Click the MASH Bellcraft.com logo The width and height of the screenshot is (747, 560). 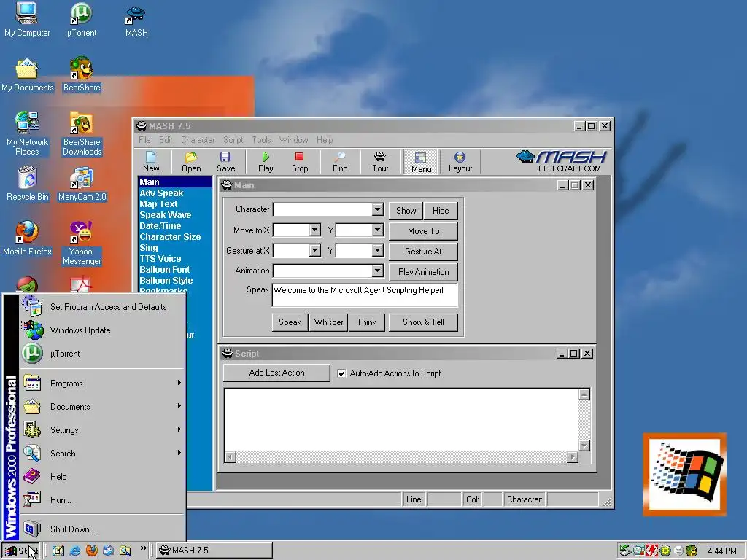[x=562, y=161]
